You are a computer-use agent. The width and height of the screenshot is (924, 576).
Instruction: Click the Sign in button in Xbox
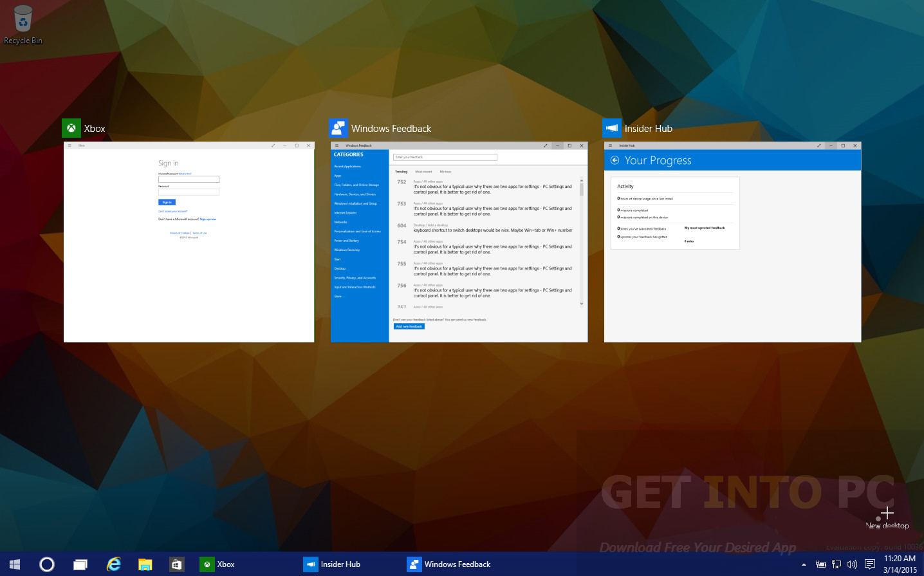(x=167, y=202)
